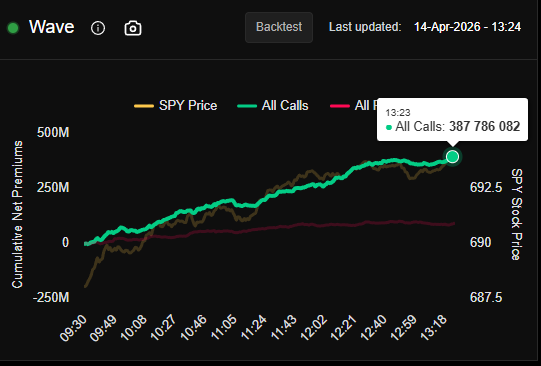Click the 12:40 time axis label
The width and height of the screenshot is (541, 366).
(x=373, y=328)
